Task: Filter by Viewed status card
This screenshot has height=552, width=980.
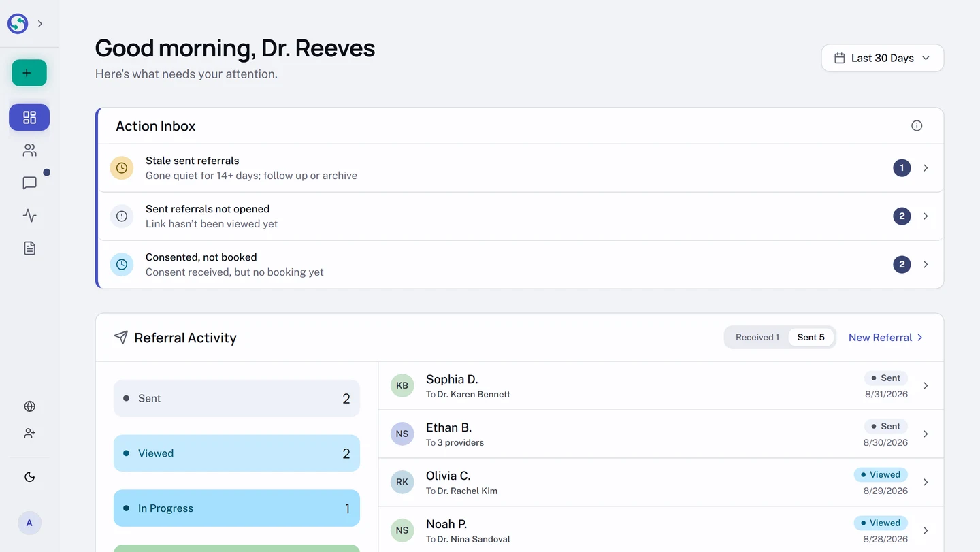Action: click(237, 453)
